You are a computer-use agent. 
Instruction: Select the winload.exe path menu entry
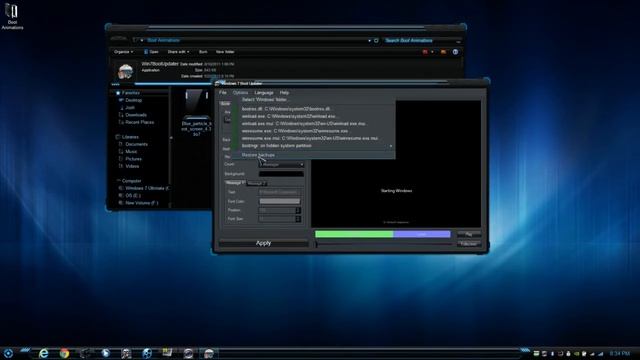pos(313,116)
